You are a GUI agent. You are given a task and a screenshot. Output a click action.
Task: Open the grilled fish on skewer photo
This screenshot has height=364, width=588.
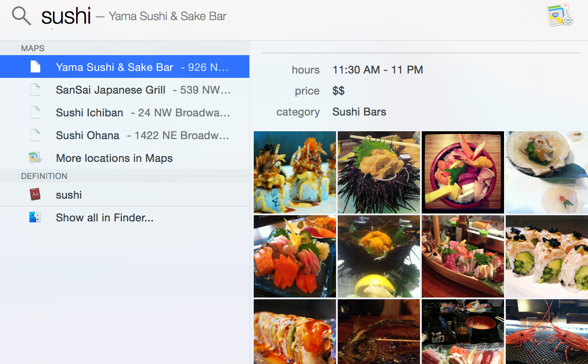(379, 332)
